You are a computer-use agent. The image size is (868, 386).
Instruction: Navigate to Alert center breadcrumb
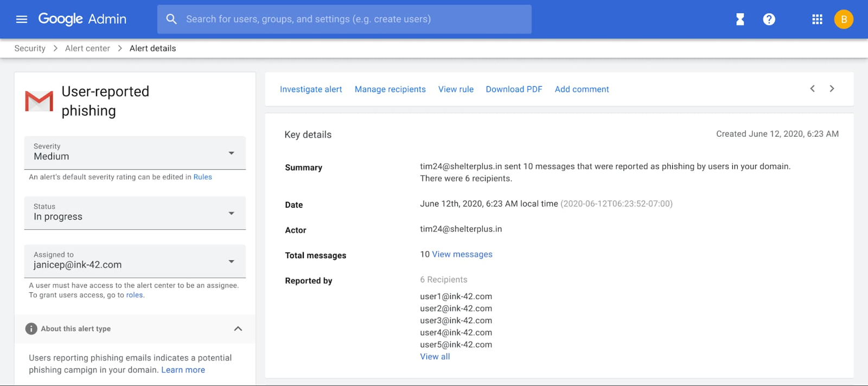(87, 48)
